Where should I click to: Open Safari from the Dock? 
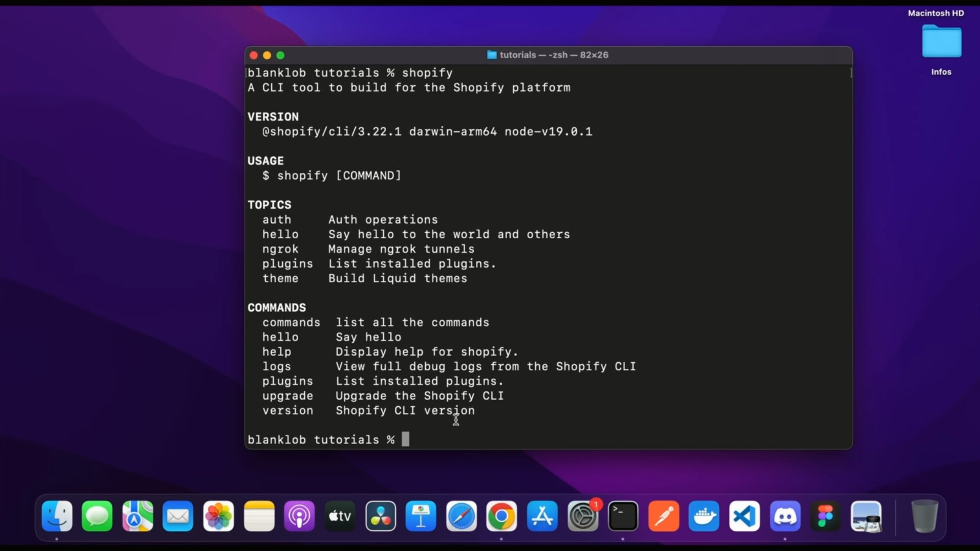click(x=461, y=516)
